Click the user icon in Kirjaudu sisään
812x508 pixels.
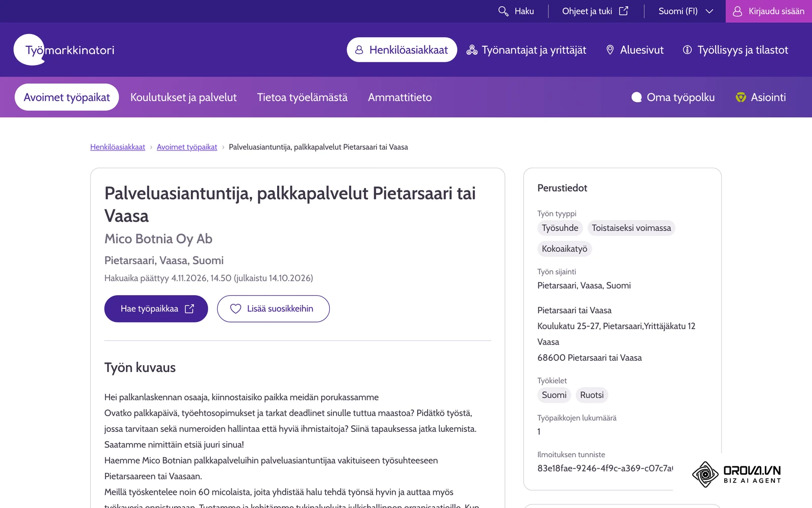(737, 11)
